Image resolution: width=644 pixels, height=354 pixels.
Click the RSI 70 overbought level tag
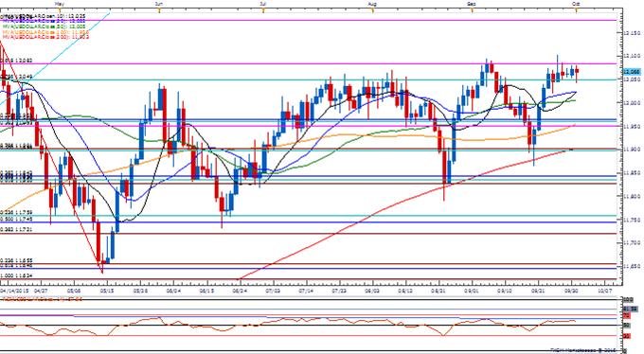(x=627, y=316)
